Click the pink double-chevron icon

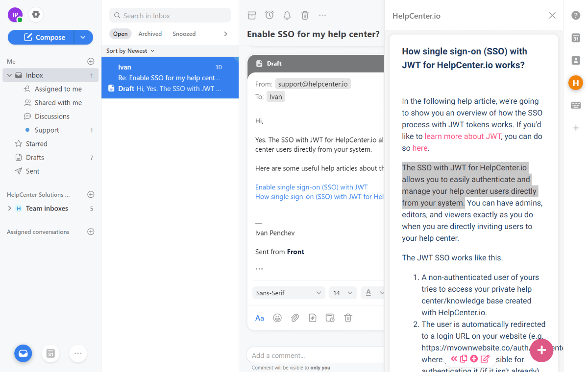(454, 359)
